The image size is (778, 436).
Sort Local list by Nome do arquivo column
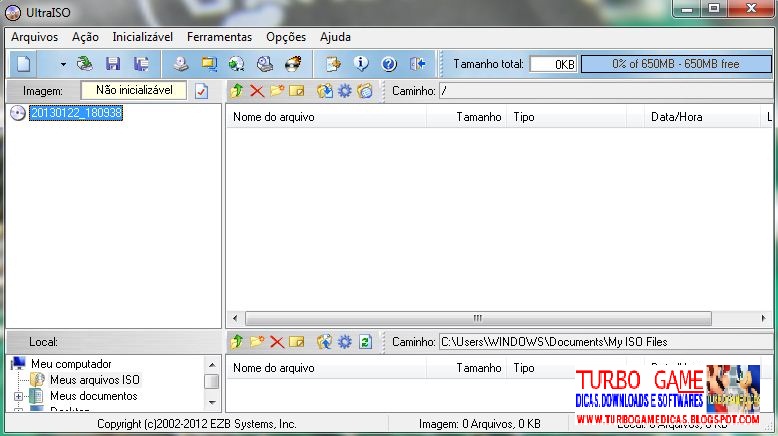[326, 368]
